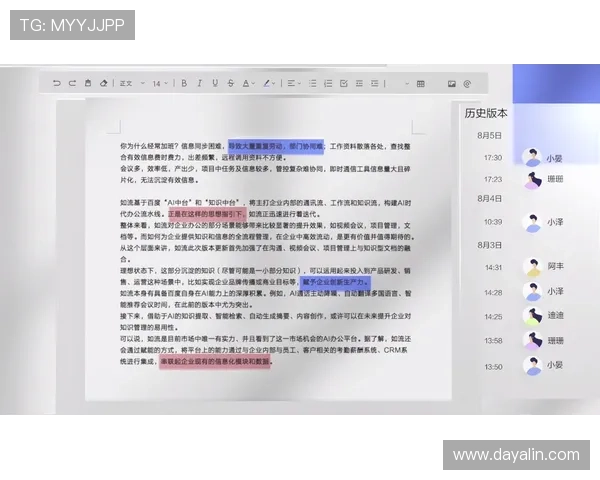This screenshot has height=480, width=600.
Task: Click the editor name next to 14:25
Action: point(555,315)
